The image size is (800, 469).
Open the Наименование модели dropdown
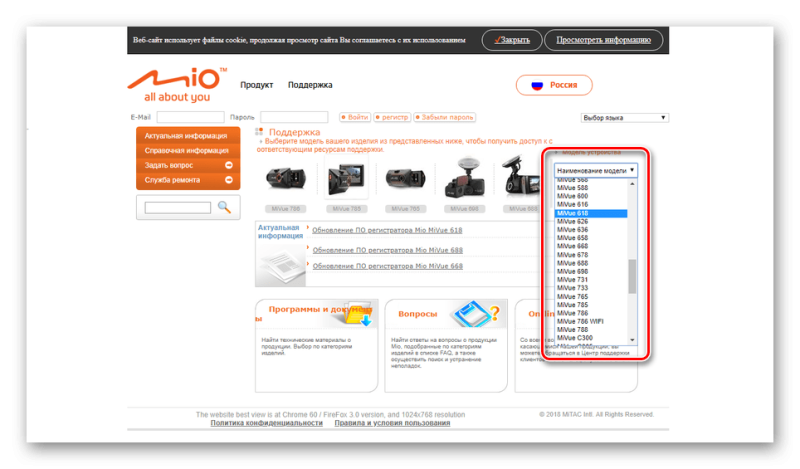[595, 170]
